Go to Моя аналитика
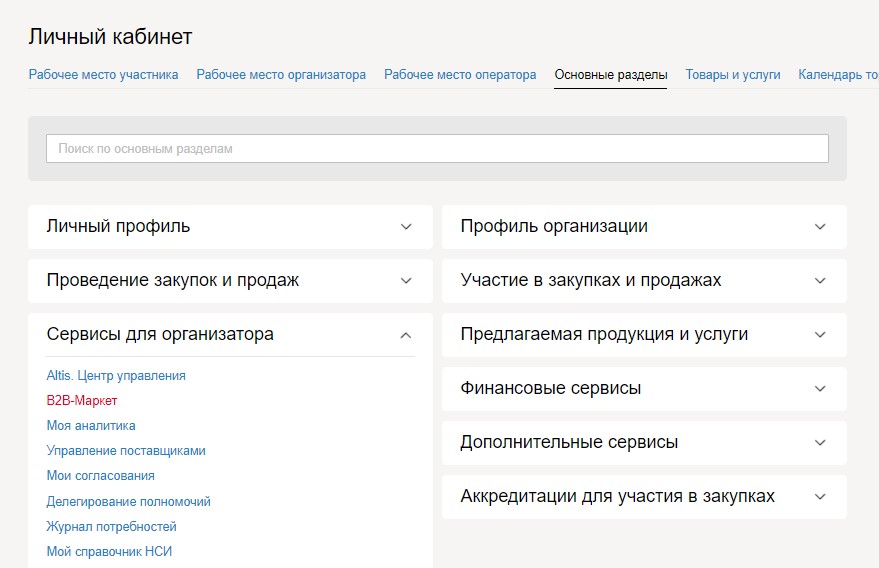The image size is (879, 568). 91,426
